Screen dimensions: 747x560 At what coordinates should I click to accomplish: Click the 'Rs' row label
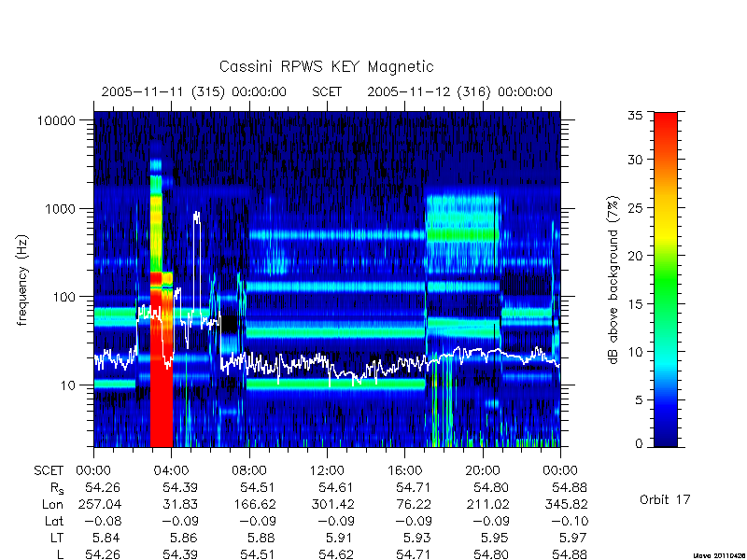click(57, 488)
